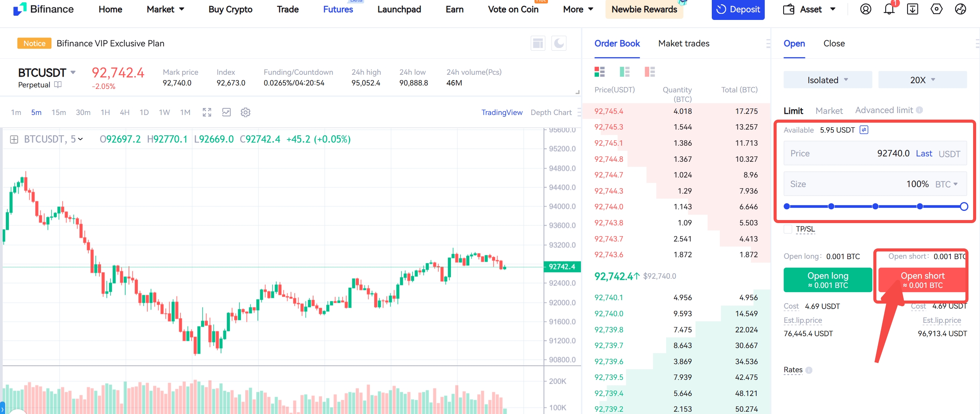Open chart settings gear icon
Image resolution: width=980 pixels, height=414 pixels.
pyautogui.click(x=246, y=112)
